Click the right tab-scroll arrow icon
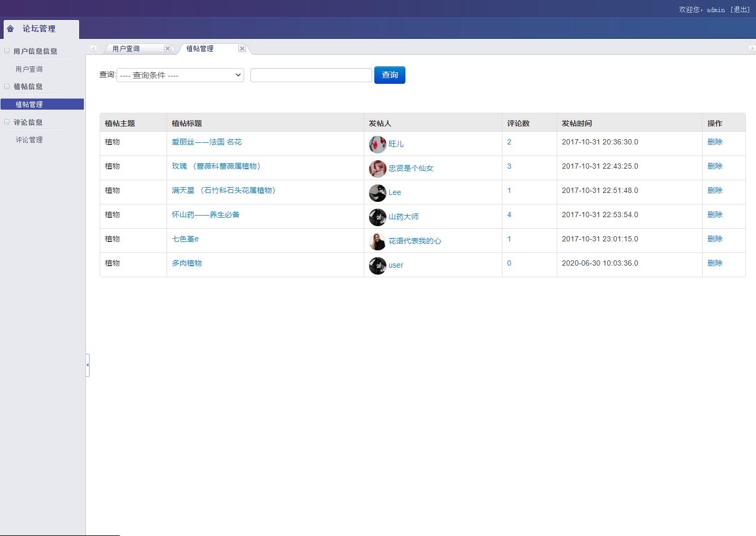756x536 pixels. (x=753, y=48)
